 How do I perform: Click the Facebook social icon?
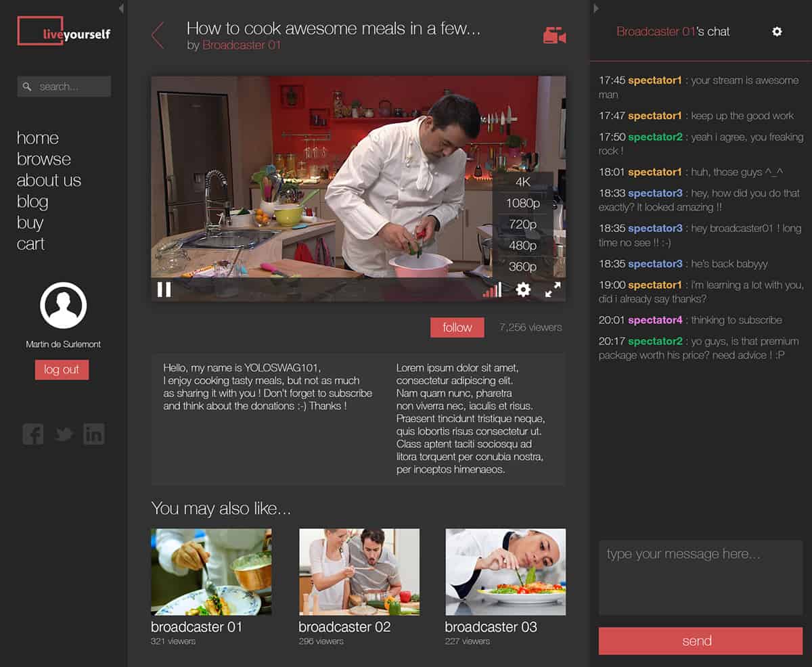click(x=33, y=434)
